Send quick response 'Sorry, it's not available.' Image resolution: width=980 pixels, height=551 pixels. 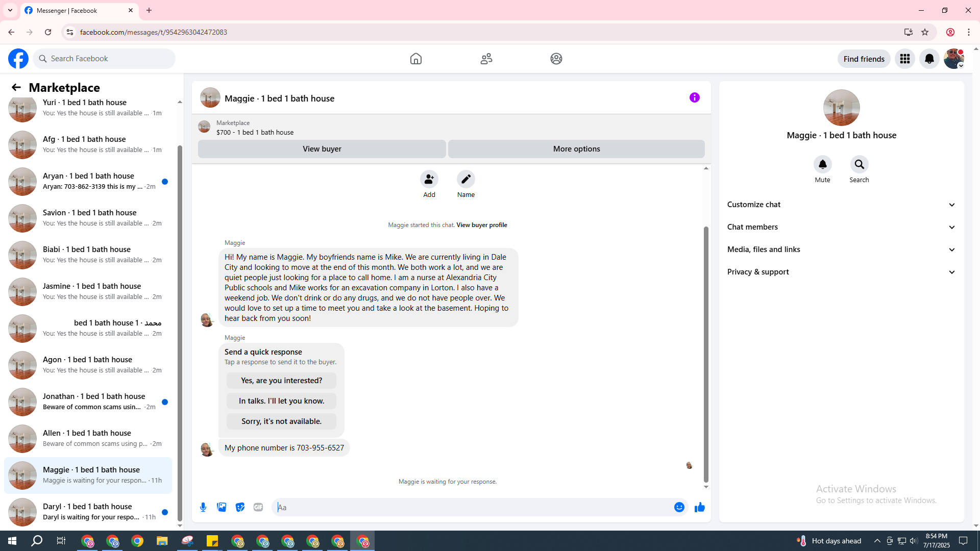(x=282, y=421)
